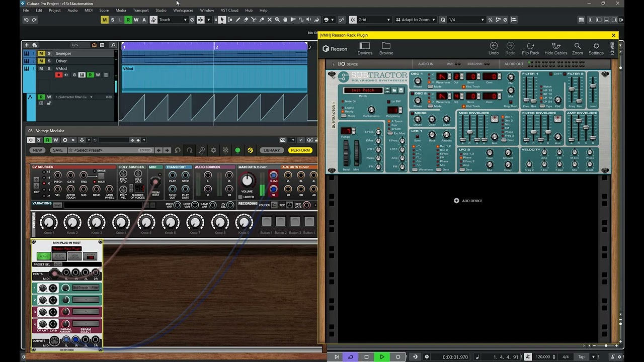The width and height of the screenshot is (644, 362).
Task: Click the yellow PERFORM button
Action: coord(300,150)
